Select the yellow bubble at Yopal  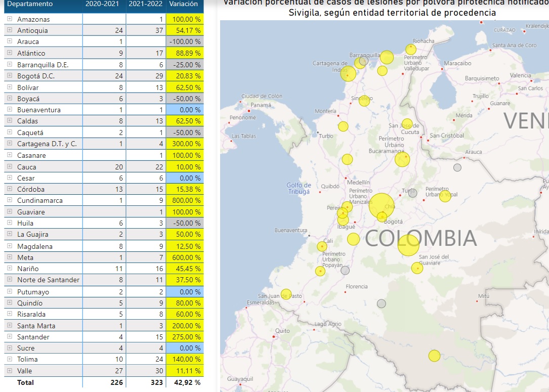(x=445, y=196)
